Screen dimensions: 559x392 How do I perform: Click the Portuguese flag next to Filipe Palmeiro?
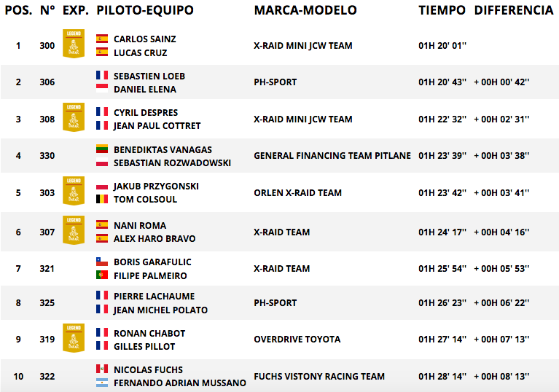point(102,275)
